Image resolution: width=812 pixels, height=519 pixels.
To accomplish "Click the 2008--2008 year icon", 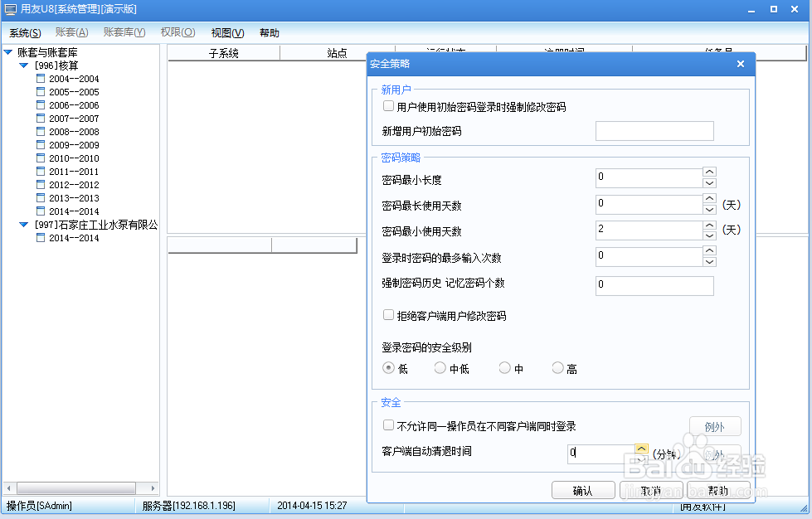I will (41, 132).
